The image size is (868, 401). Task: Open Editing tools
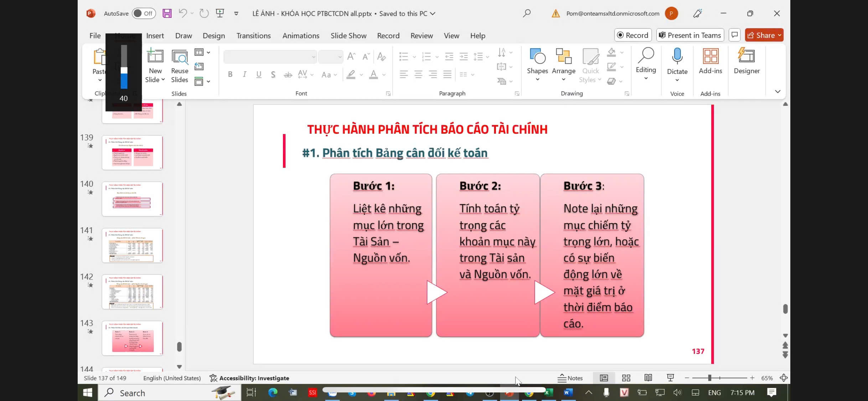(646, 64)
